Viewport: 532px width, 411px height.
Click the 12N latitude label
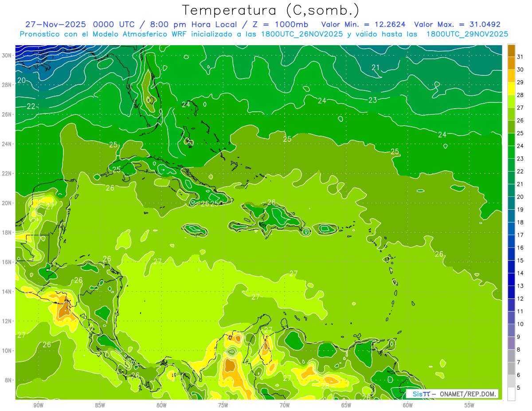pyautogui.click(x=7, y=321)
